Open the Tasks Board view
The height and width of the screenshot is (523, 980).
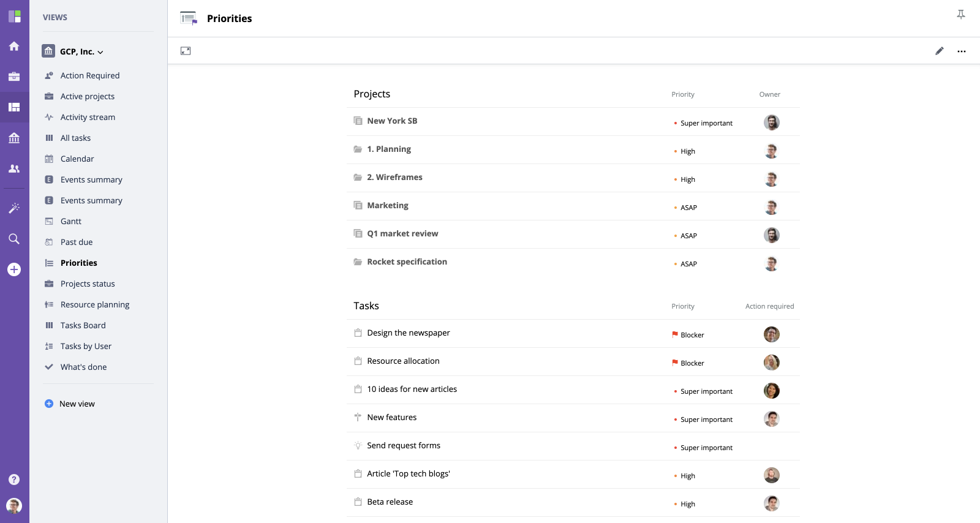83,325
